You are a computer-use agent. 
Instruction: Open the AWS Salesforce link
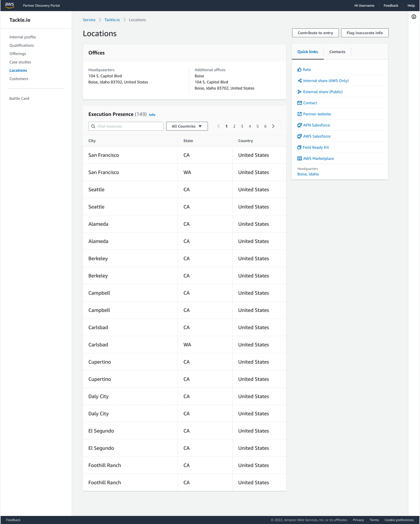coord(317,136)
